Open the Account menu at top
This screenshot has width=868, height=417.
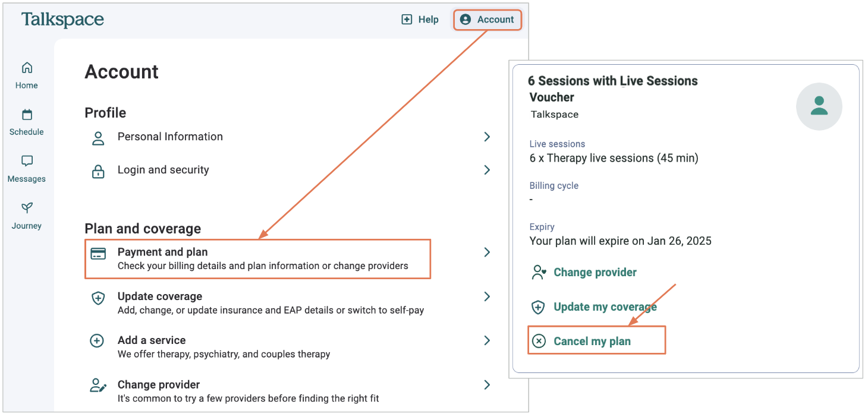click(x=488, y=20)
